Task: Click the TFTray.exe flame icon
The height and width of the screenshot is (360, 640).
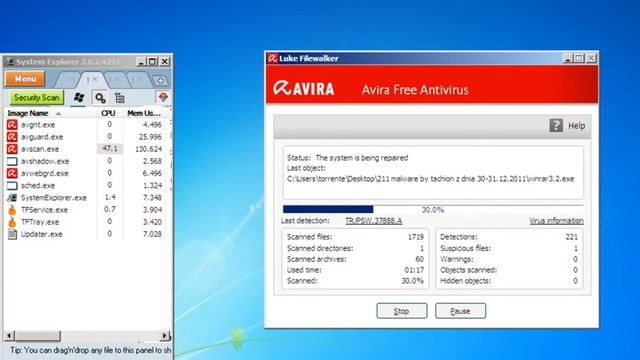Action: [x=12, y=222]
